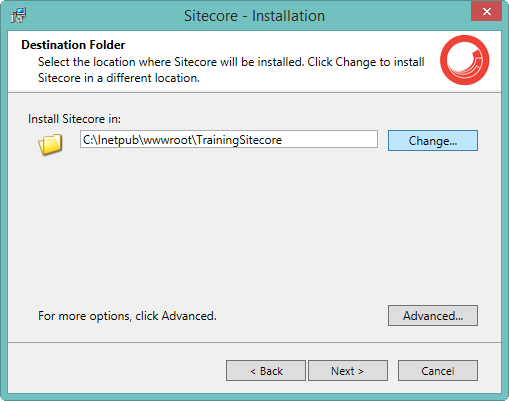The width and height of the screenshot is (509, 401).
Task: Click the 'Install Sitecore in:' label
Action: 74,119
